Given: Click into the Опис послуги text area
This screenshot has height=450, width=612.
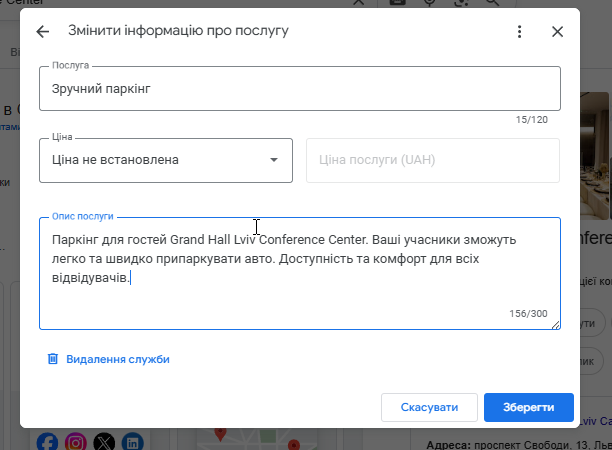Looking at the screenshot, I should 300,273.
